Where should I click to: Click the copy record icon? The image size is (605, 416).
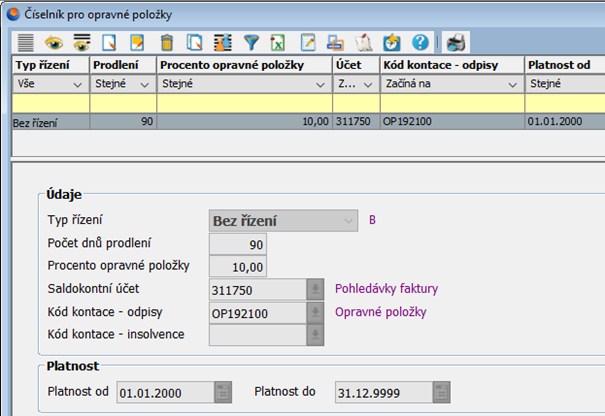[194, 42]
